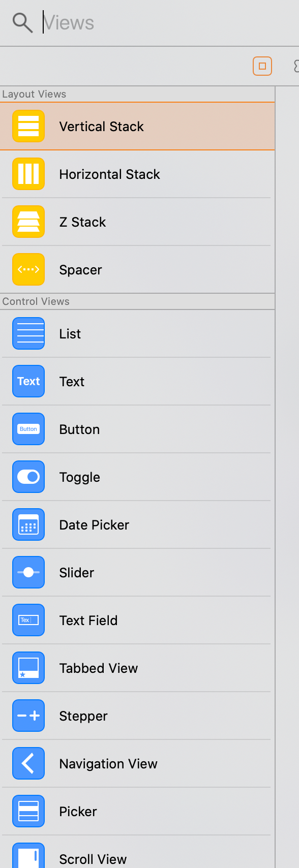Click the Slider control icon
The image size is (299, 868).
point(28,572)
